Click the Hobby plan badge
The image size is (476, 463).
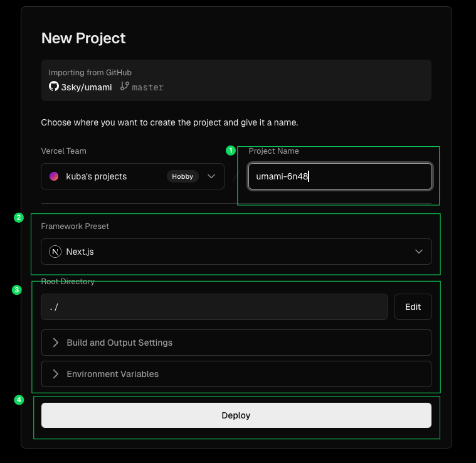(x=182, y=176)
